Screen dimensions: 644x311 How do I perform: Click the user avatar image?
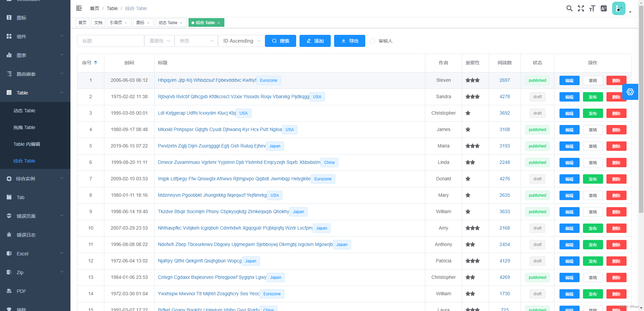[x=619, y=8]
